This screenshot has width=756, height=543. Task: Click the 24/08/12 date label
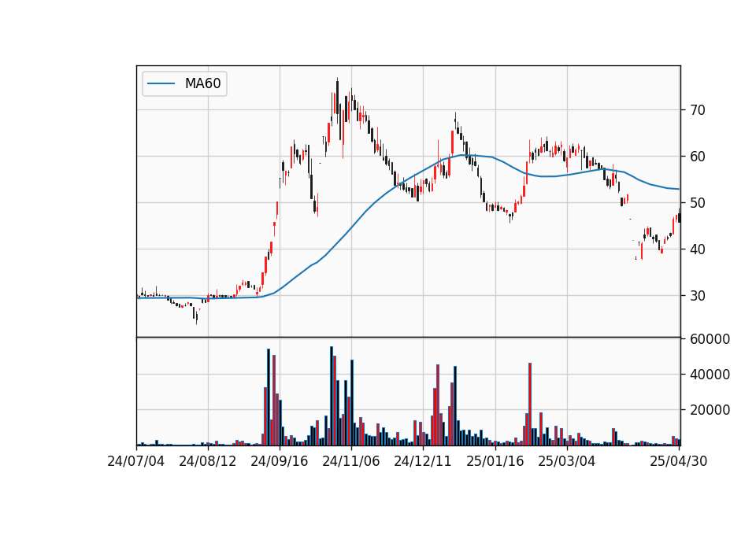click(208, 461)
